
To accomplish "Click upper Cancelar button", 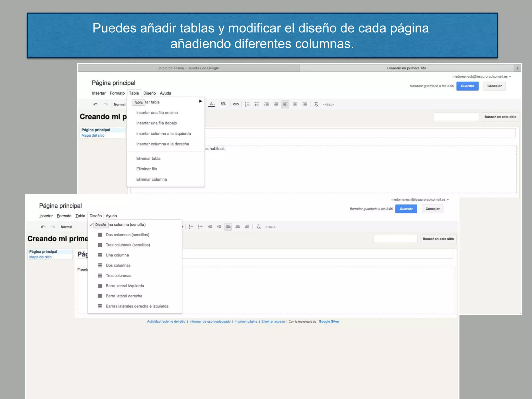I will pos(495,86).
